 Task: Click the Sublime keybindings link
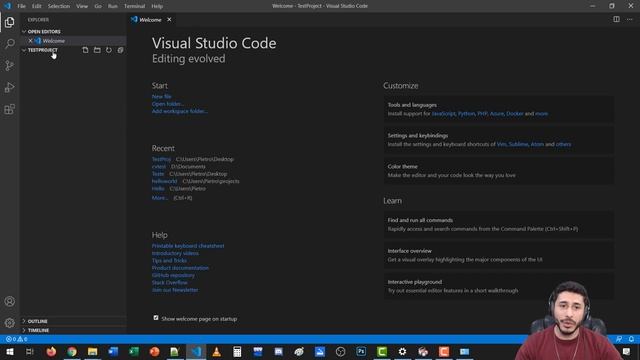pos(518,144)
